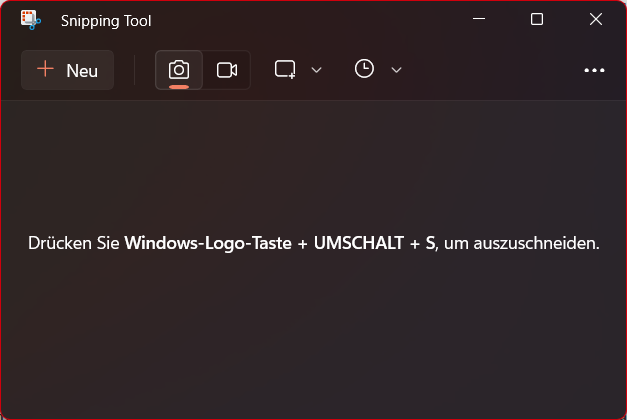Maximize the Snipping Tool window

[537, 19]
